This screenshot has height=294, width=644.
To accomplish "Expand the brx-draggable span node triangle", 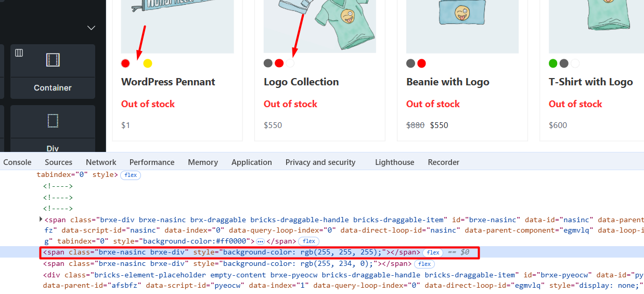I will pyautogui.click(x=41, y=220).
